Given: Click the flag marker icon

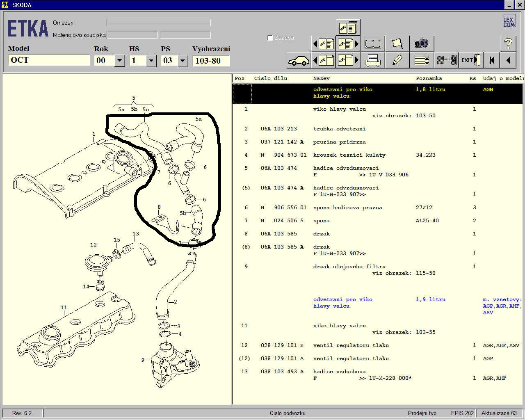Looking at the screenshot, I should (x=397, y=43).
